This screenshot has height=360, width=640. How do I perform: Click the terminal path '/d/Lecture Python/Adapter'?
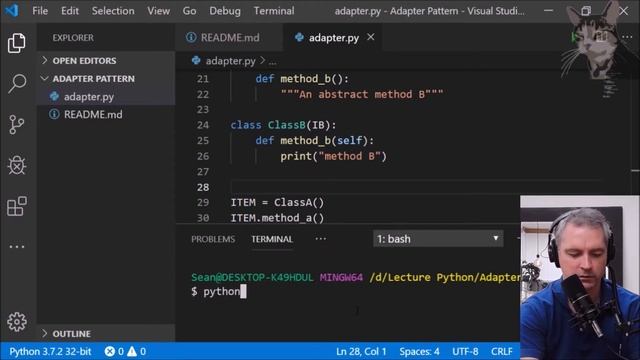[445, 278]
